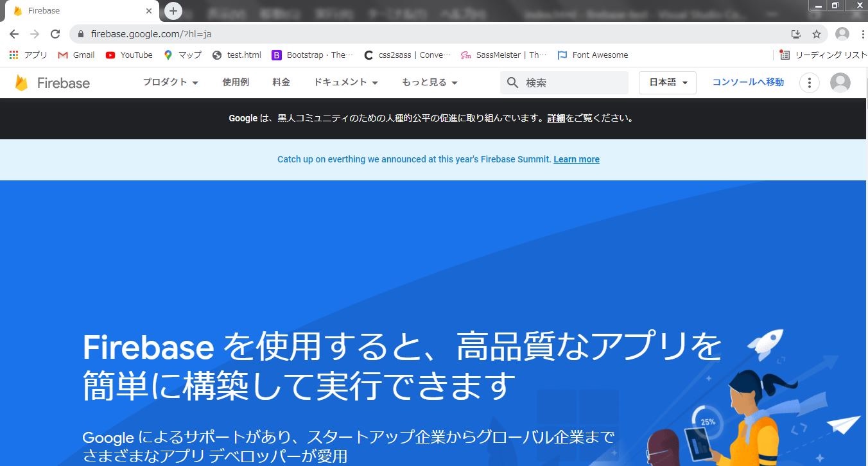Open the Font Awesome bookmark
The height and width of the screenshot is (466, 868).
point(593,55)
